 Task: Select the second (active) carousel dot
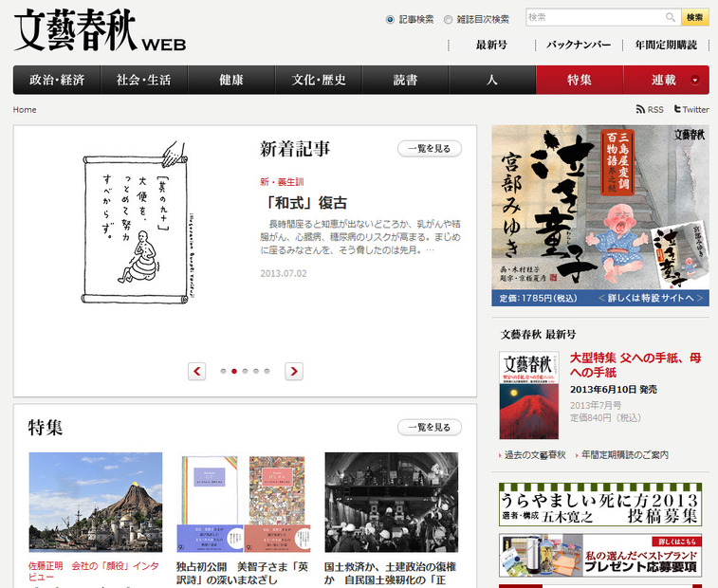coord(234,371)
